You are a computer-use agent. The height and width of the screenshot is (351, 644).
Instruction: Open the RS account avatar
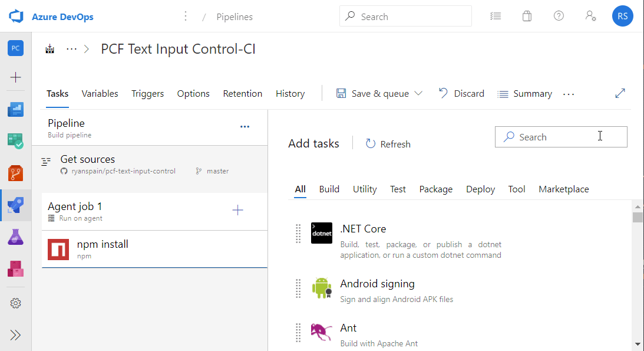click(623, 16)
